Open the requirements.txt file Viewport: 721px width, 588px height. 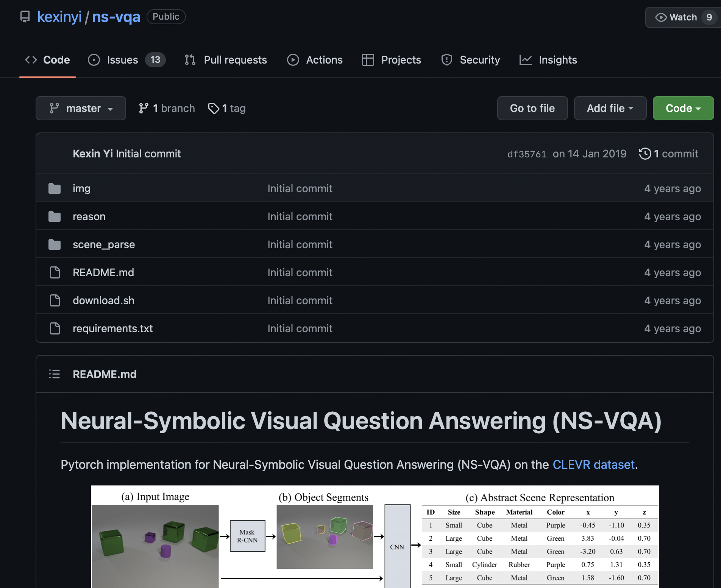coord(112,328)
